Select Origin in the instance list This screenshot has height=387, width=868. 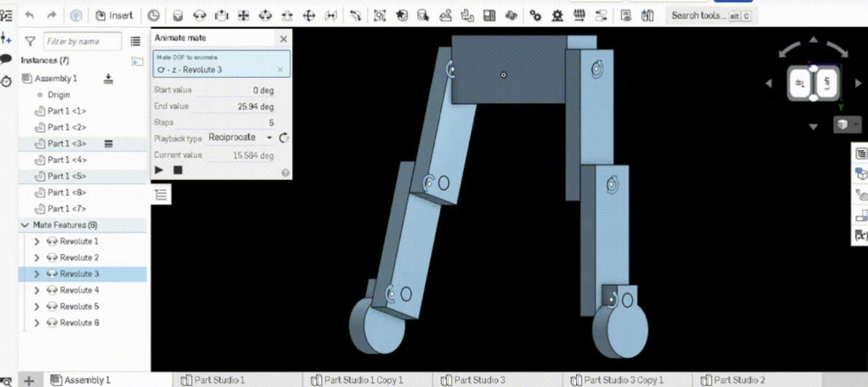58,95
